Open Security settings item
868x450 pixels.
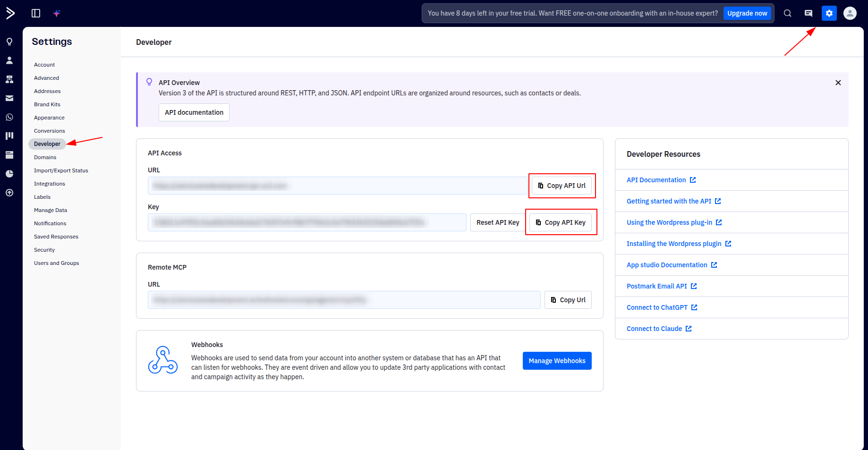[44, 250]
